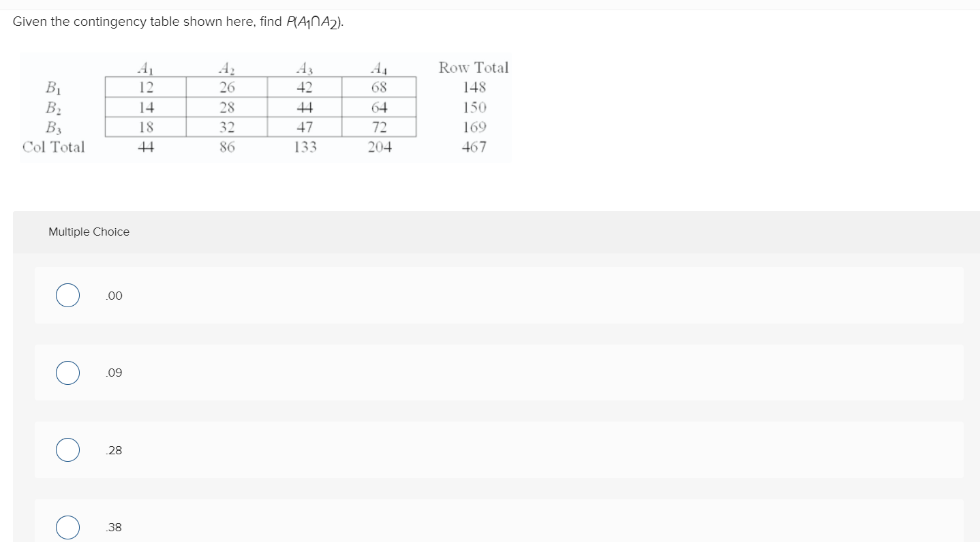Select the radio button for answer .00
The width and height of the screenshot is (980, 551).
pyautogui.click(x=67, y=295)
